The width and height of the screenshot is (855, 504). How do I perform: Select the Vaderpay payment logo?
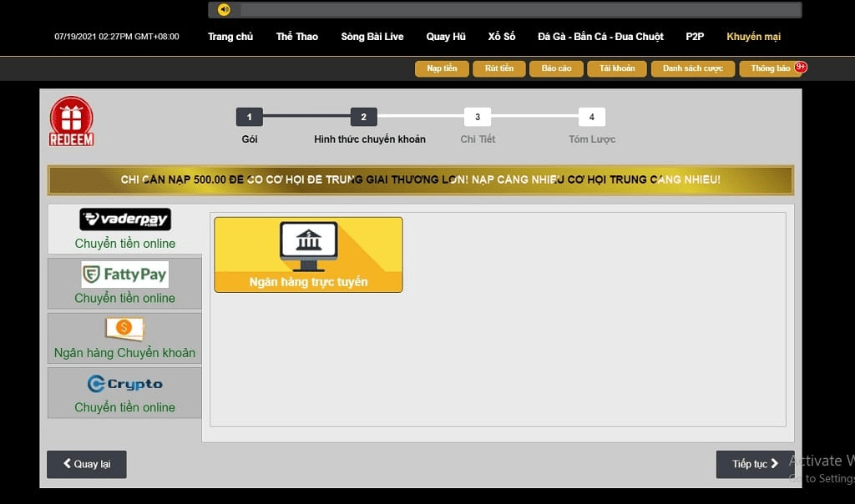125,219
